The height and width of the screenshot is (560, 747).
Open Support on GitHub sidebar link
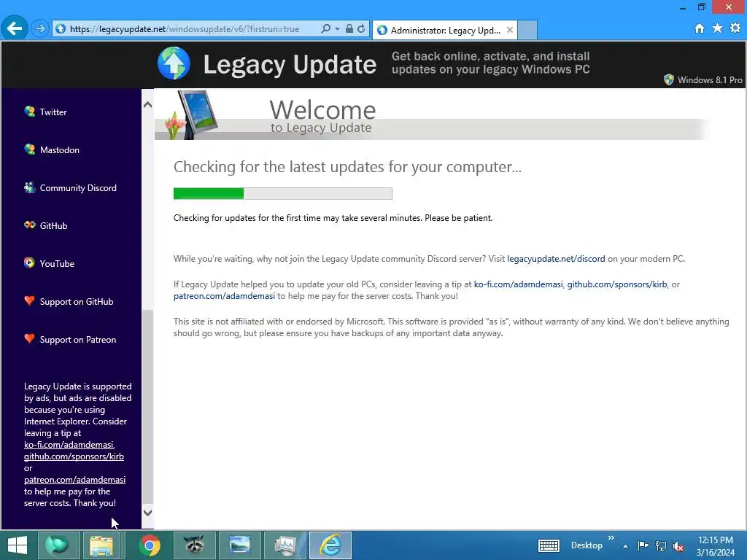[77, 302]
